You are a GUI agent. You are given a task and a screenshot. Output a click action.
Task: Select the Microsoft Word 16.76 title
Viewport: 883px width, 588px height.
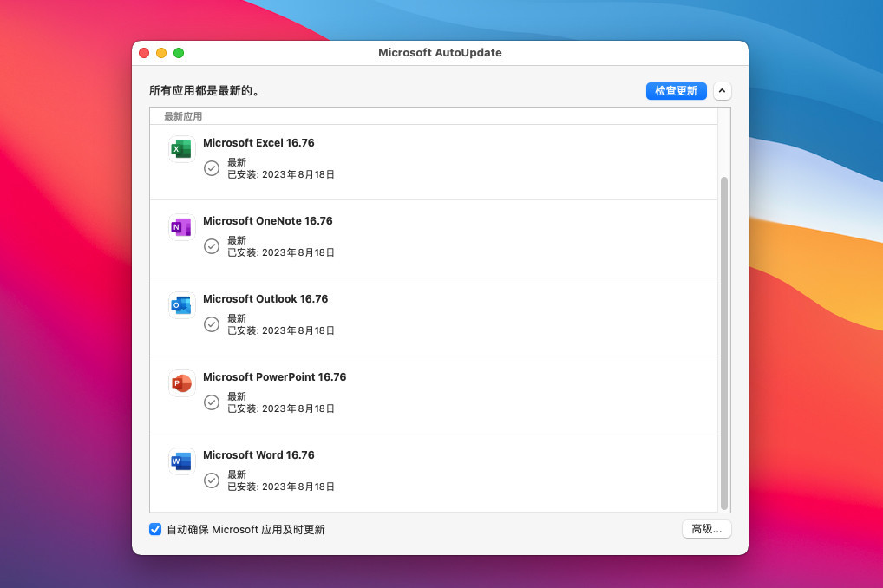click(x=258, y=455)
